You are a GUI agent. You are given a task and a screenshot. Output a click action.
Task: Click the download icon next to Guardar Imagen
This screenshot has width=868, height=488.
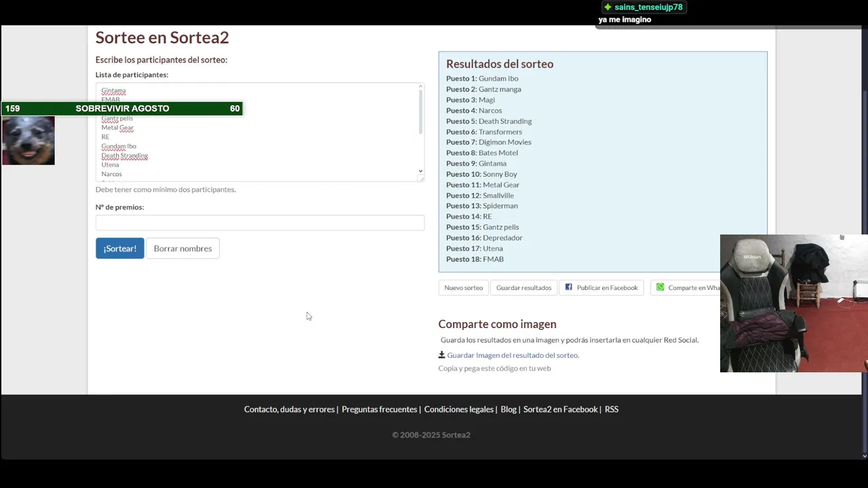(x=441, y=354)
